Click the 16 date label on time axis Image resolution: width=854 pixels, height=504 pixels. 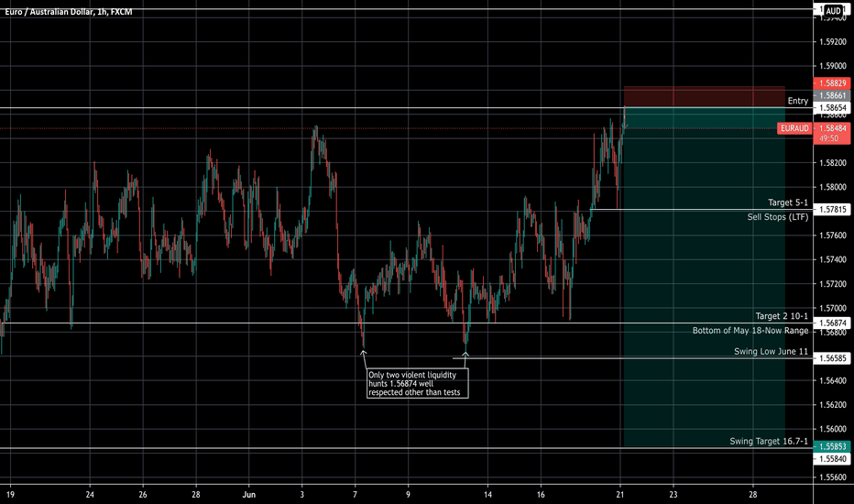541,495
